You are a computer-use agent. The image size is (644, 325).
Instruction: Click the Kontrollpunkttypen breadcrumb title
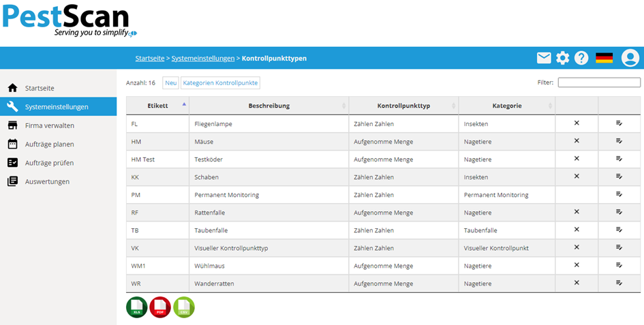pos(275,59)
